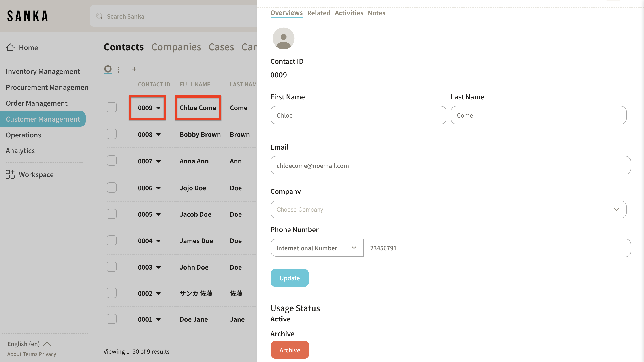Switch to the Activities tab
The width and height of the screenshot is (644, 362).
pyautogui.click(x=349, y=13)
